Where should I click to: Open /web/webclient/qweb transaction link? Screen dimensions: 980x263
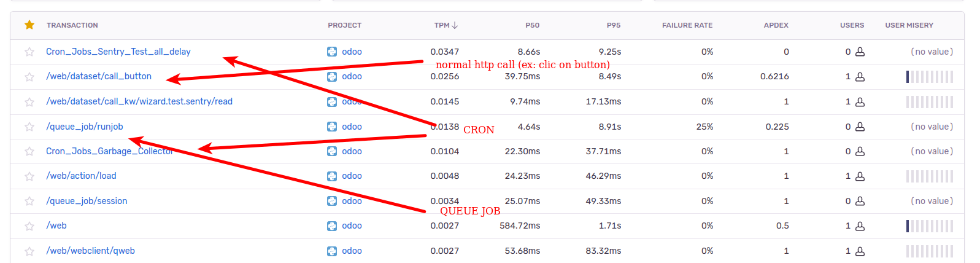[90, 251]
